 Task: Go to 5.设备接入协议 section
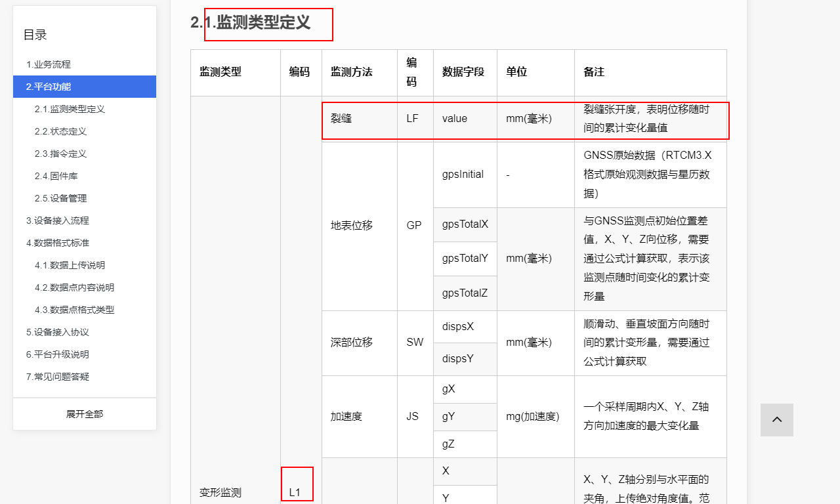coord(58,332)
